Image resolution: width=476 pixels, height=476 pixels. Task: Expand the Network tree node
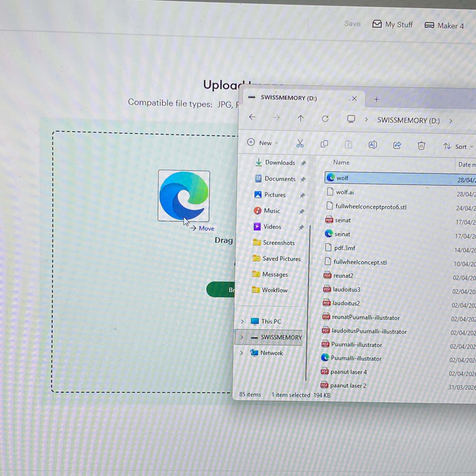click(241, 353)
